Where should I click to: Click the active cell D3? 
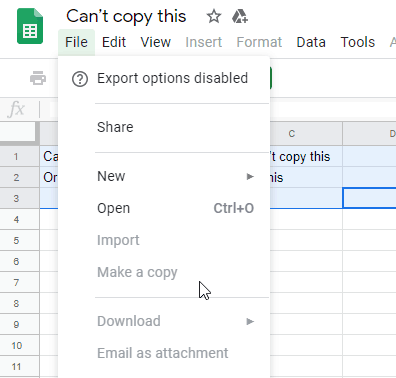click(x=369, y=198)
